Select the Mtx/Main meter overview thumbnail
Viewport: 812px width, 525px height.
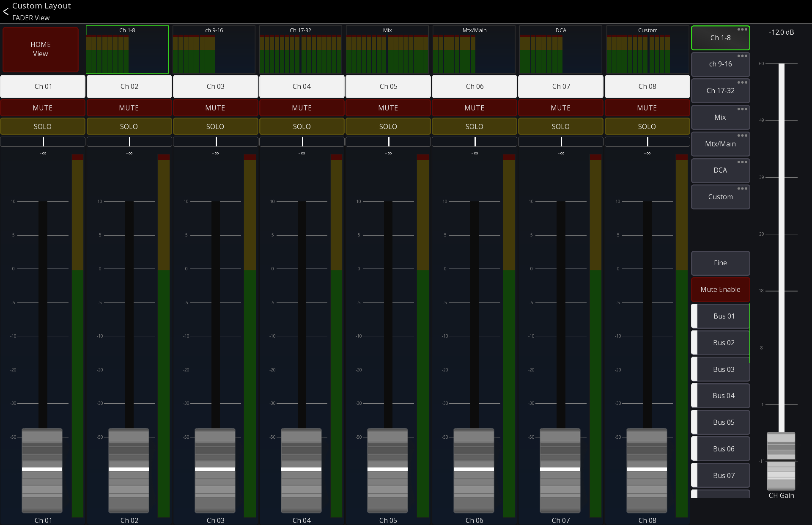[x=474, y=49]
